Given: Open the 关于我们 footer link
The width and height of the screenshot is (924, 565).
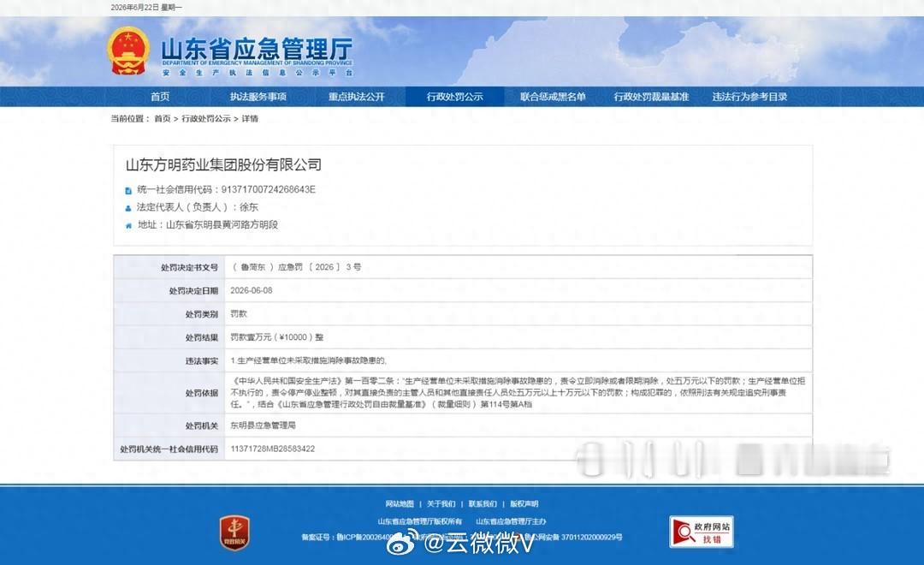Looking at the screenshot, I should tap(441, 504).
